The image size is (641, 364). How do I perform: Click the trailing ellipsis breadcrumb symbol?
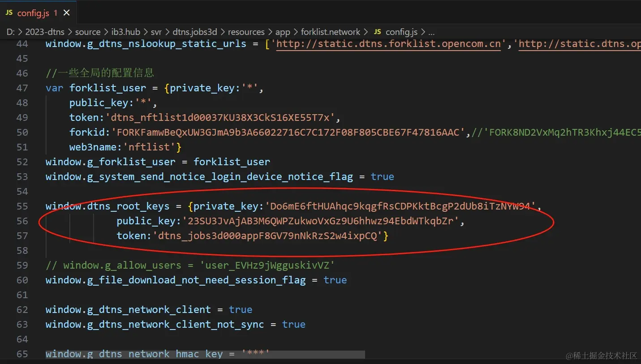(x=431, y=32)
